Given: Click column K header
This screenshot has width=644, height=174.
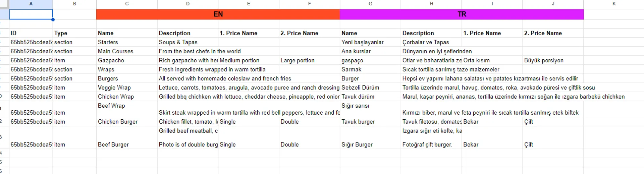Looking at the screenshot, I should 614,4.
